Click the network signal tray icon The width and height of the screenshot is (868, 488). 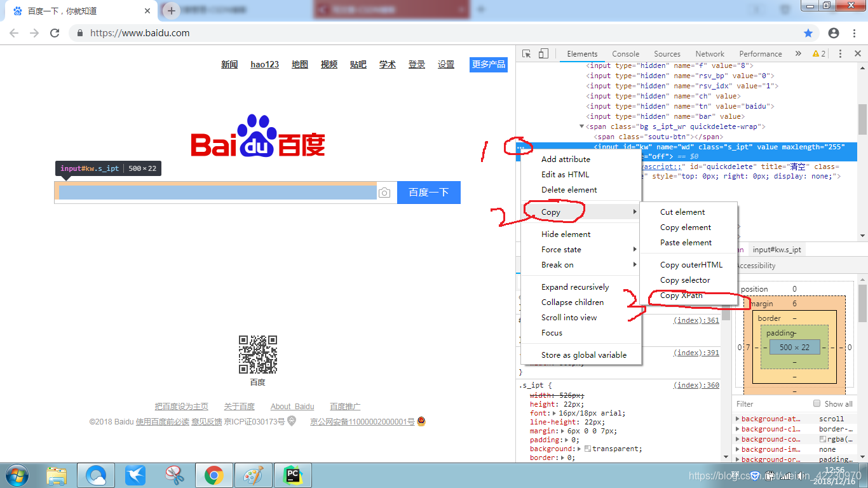pos(786,475)
